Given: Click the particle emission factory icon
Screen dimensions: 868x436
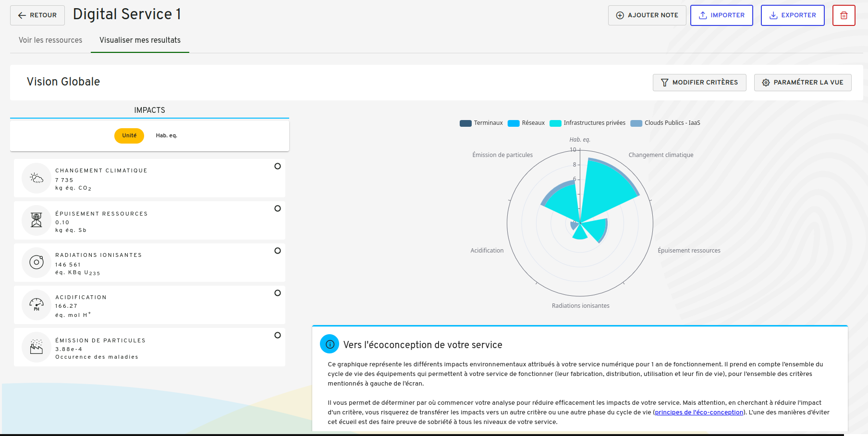Looking at the screenshot, I should click(37, 347).
